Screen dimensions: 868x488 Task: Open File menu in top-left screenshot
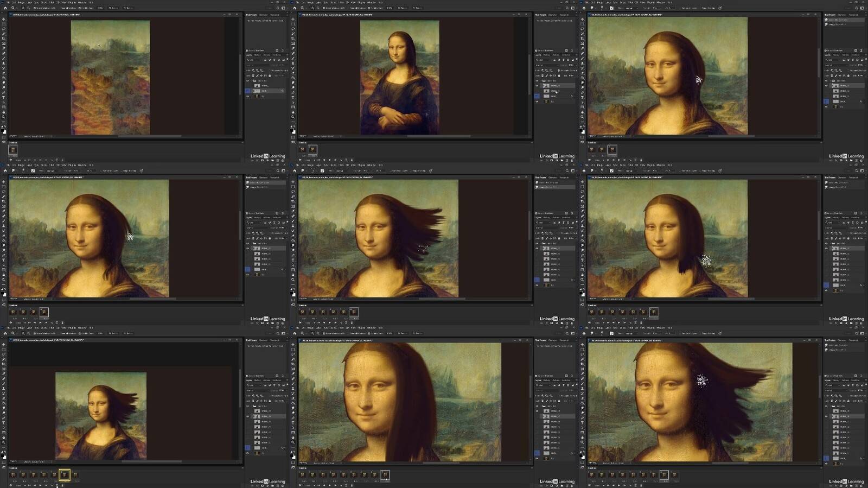(8, 2)
